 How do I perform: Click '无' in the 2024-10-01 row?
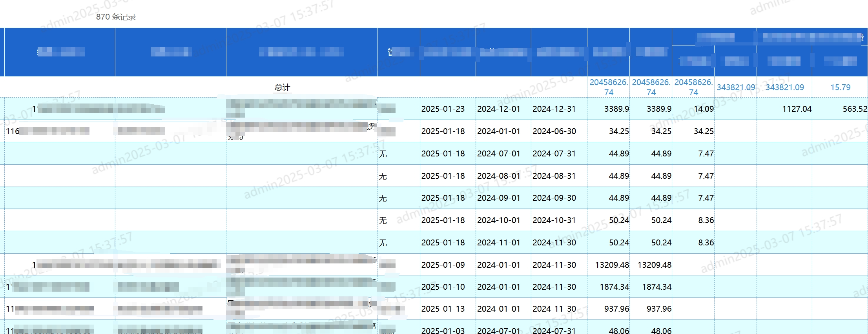(383, 220)
